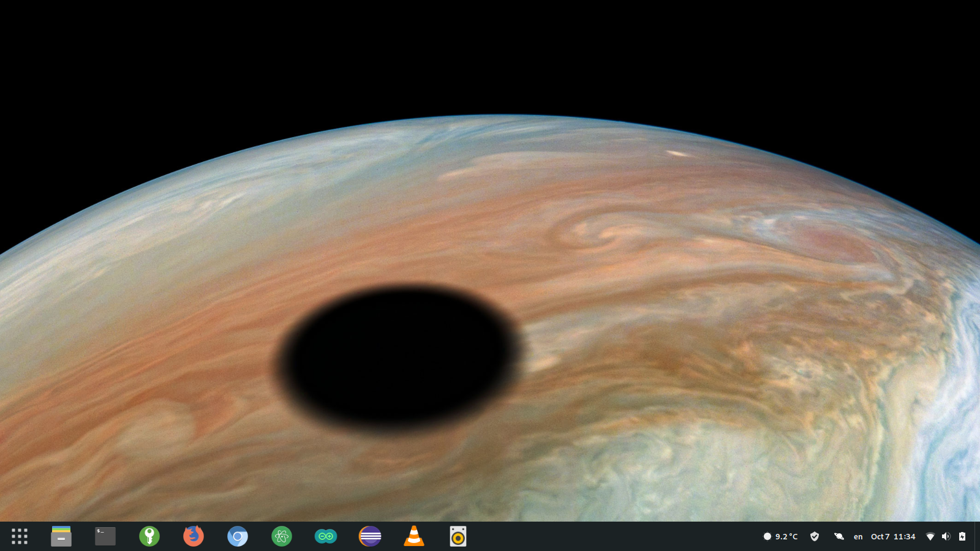Click the volume speaker indicator
This screenshot has height=551, width=980.
[946, 536]
